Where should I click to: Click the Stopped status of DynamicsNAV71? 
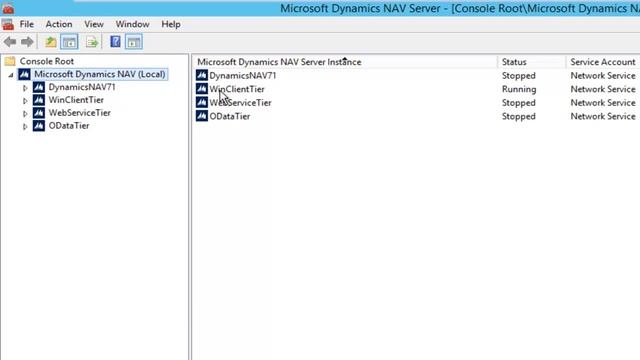pos(519,76)
